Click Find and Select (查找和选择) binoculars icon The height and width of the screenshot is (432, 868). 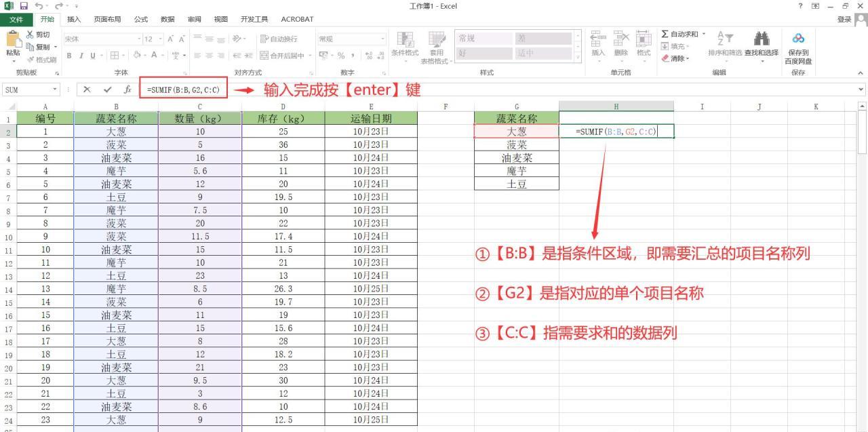click(762, 39)
